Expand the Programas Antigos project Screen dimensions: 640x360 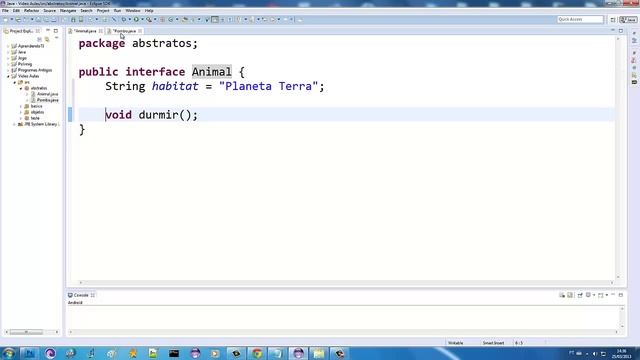(x=8, y=70)
